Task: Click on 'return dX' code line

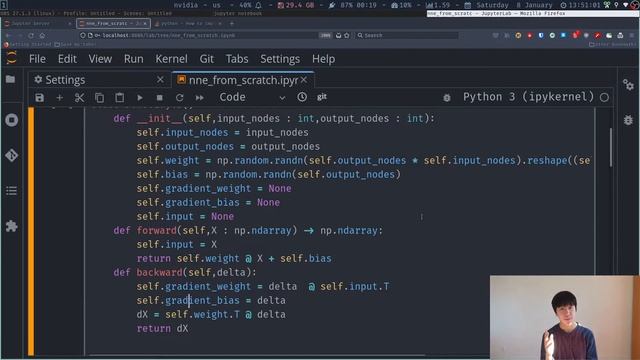Action: [162, 329]
